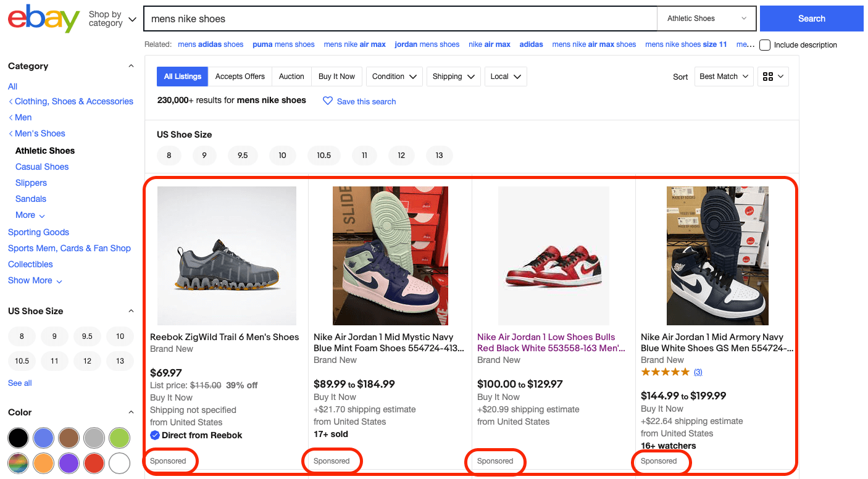This screenshot has height=479, width=868.
Task: Filter by black color swatch
Action: 18,438
